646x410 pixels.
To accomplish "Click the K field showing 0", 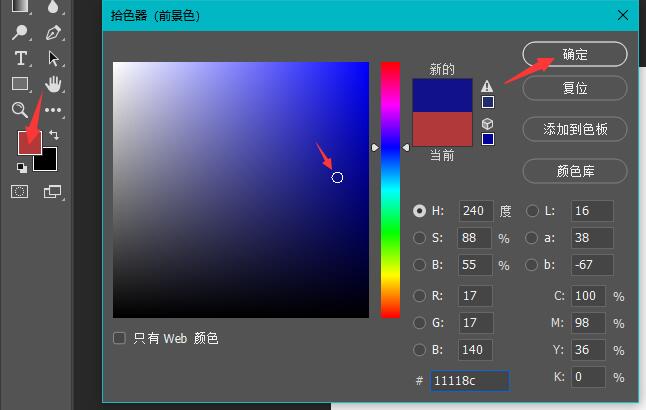I will pos(588,377).
